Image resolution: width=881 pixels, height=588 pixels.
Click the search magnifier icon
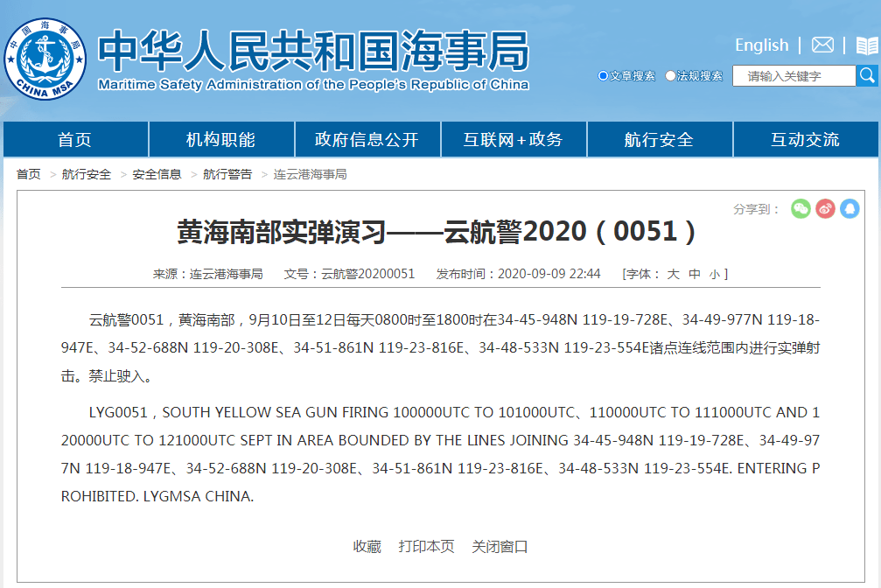pos(867,75)
